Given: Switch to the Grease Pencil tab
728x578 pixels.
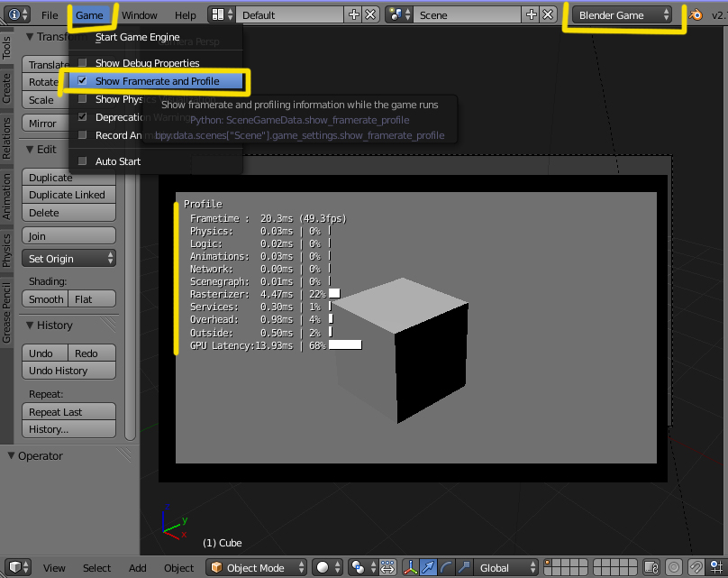Looking at the screenshot, I should click(x=6, y=312).
